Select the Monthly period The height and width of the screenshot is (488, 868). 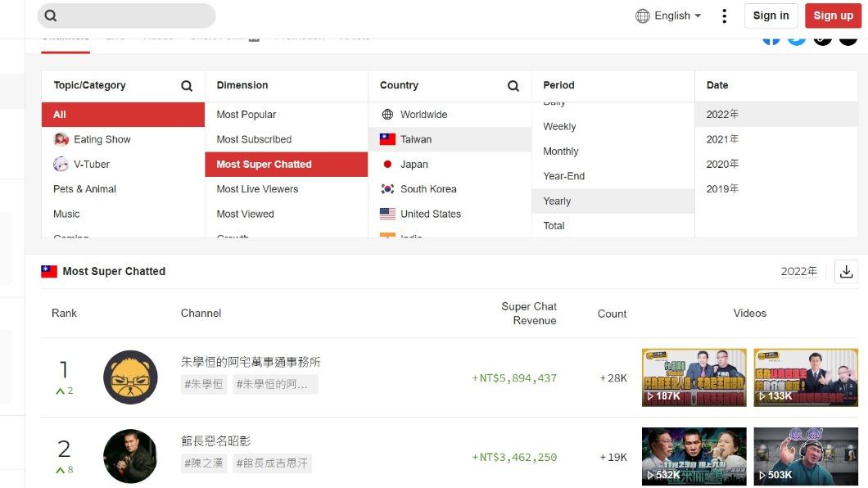pyautogui.click(x=613, y=151)
